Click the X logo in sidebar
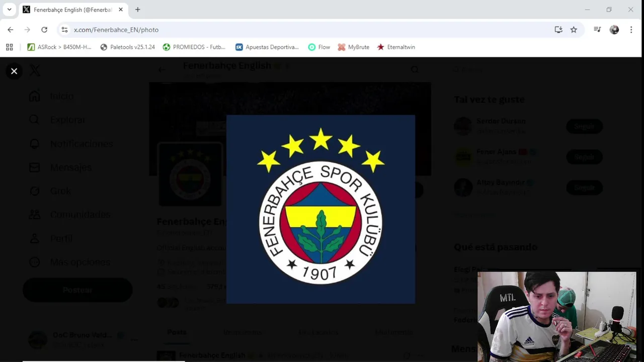The image size is (644, 362). pyautogui.click(x=35, y=70)
